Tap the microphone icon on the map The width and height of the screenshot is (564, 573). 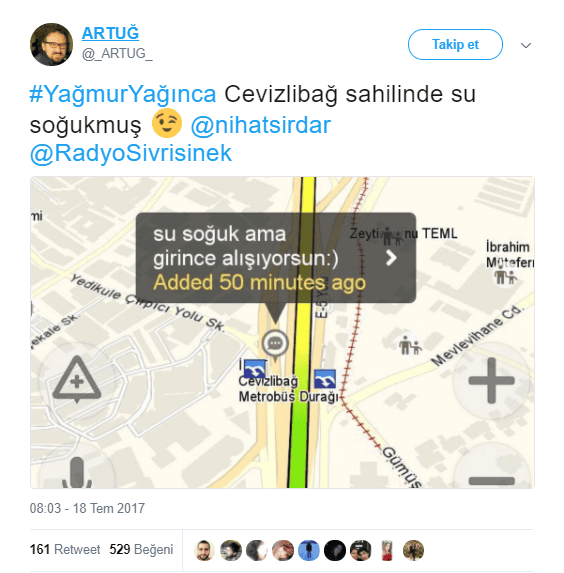pyautogui.click(x=77, y=473)
